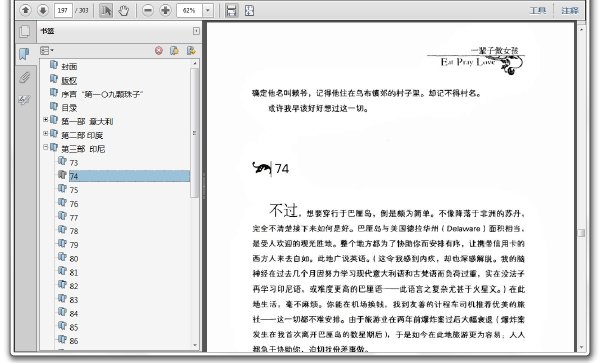This screenshot has width=600, height=363.
Task: Open the 目录 bookmark
Action: [69, 108]
